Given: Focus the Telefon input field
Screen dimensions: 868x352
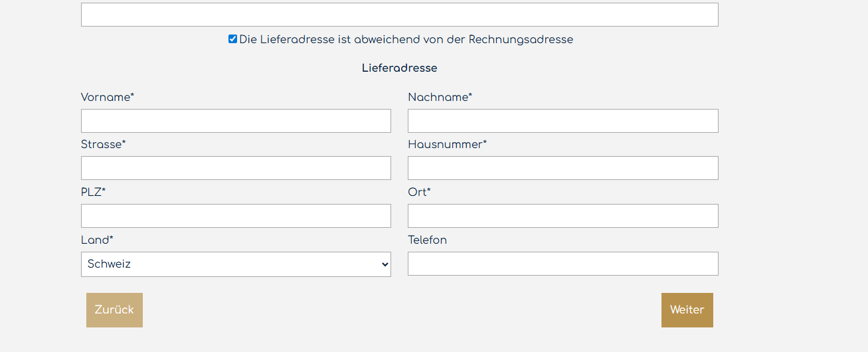Looking at the screenshot, I should [x=563, y=264].
